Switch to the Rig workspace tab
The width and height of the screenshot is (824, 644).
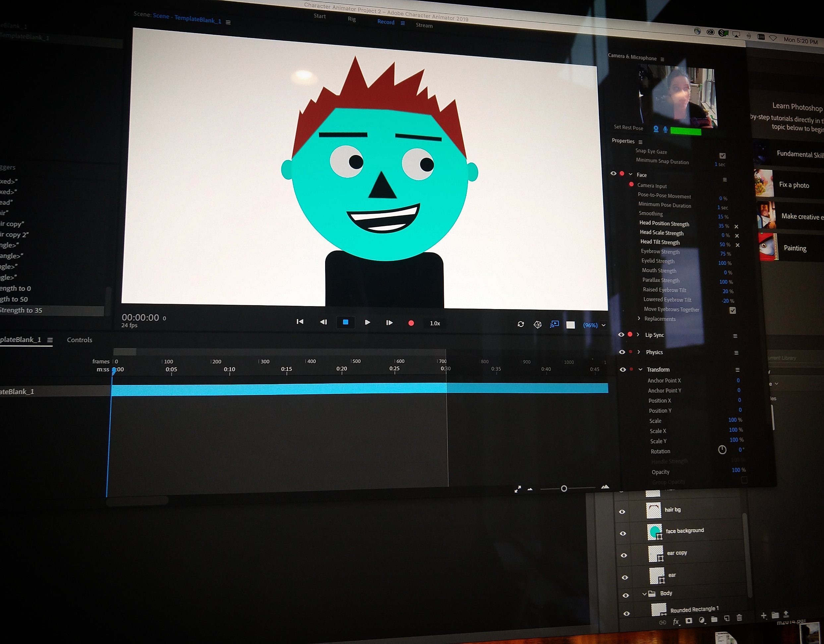point(352,19)
